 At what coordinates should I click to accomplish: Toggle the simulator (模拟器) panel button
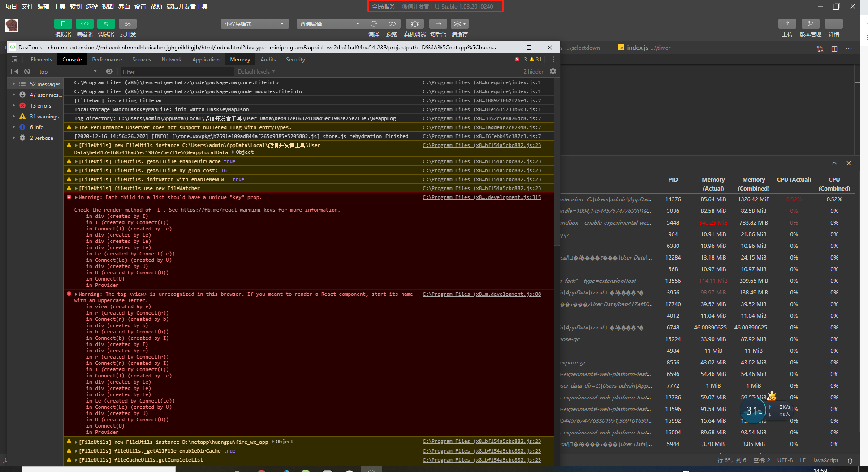(x=63, y=24)
